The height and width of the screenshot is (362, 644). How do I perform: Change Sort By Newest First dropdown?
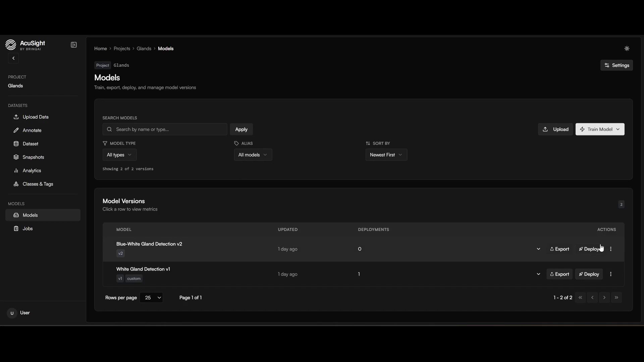386,155
